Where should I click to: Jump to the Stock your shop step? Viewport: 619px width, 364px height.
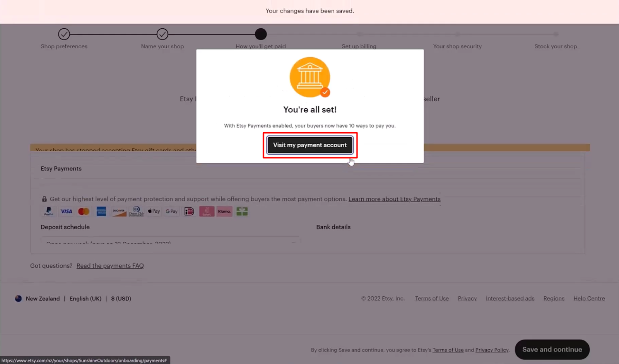click(556, 46)
